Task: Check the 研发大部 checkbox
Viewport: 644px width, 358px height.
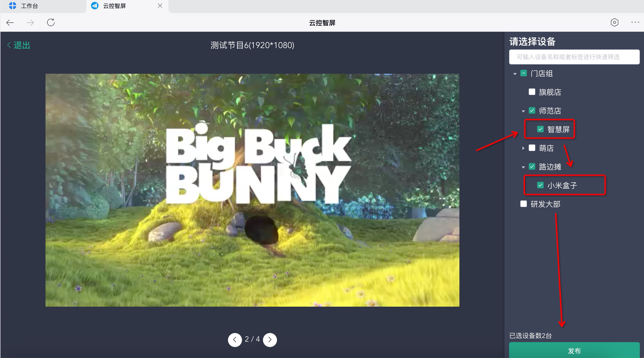Action: 524,204
